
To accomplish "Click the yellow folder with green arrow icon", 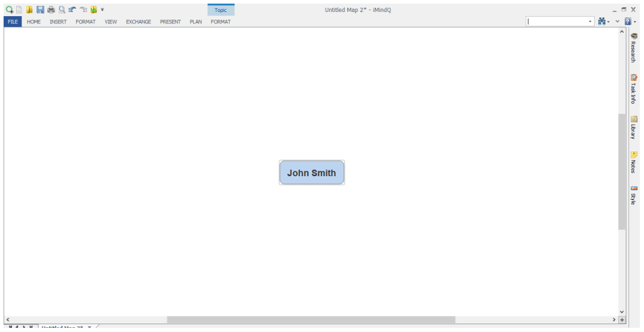I will coord(94,10).
